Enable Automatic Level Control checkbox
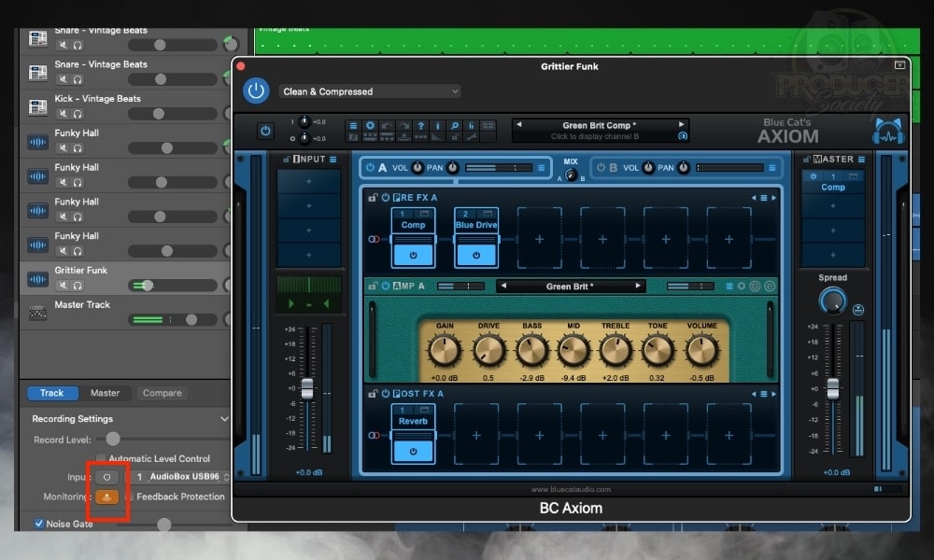934x560 pixels. 101,458
